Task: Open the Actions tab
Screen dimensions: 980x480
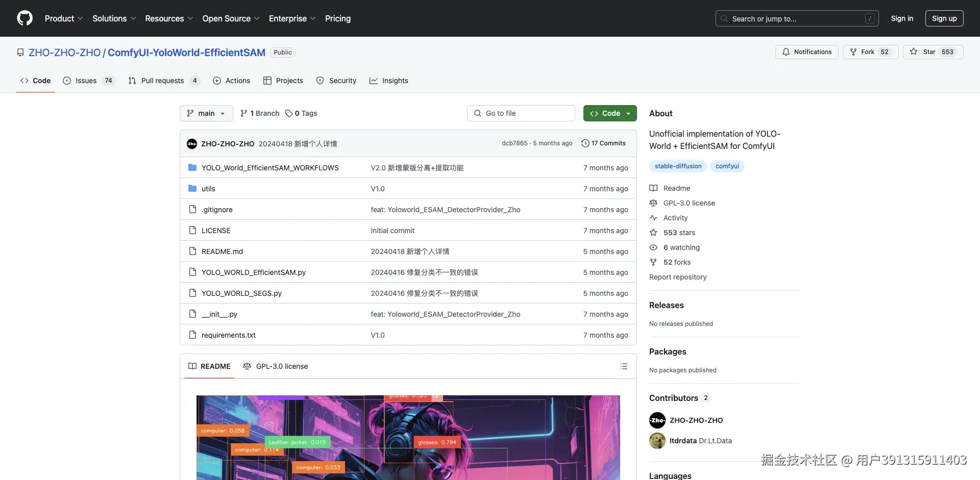Action: tap(231, 81)
